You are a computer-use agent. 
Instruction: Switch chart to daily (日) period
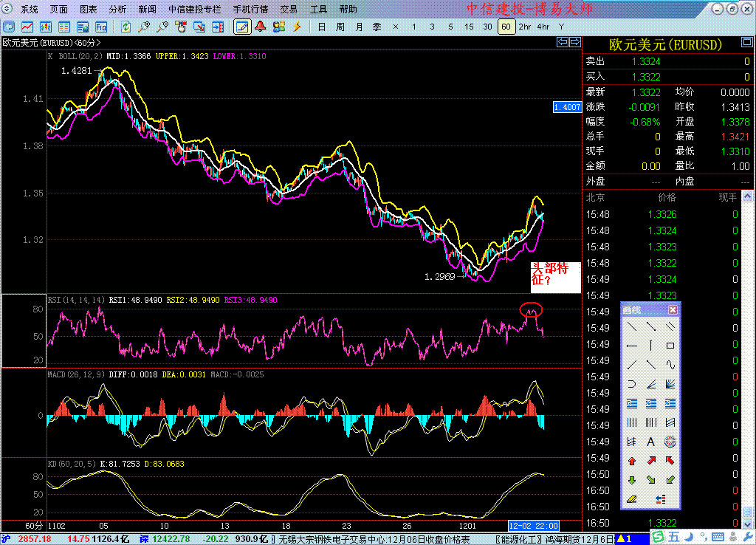click(x=321, y=27)
